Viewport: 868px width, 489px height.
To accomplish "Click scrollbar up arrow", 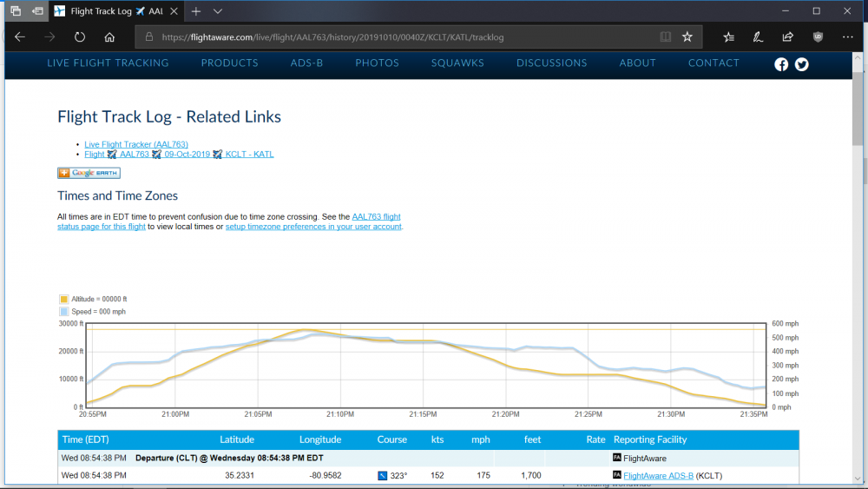I will pyautogui.click(x=858, y=57).
